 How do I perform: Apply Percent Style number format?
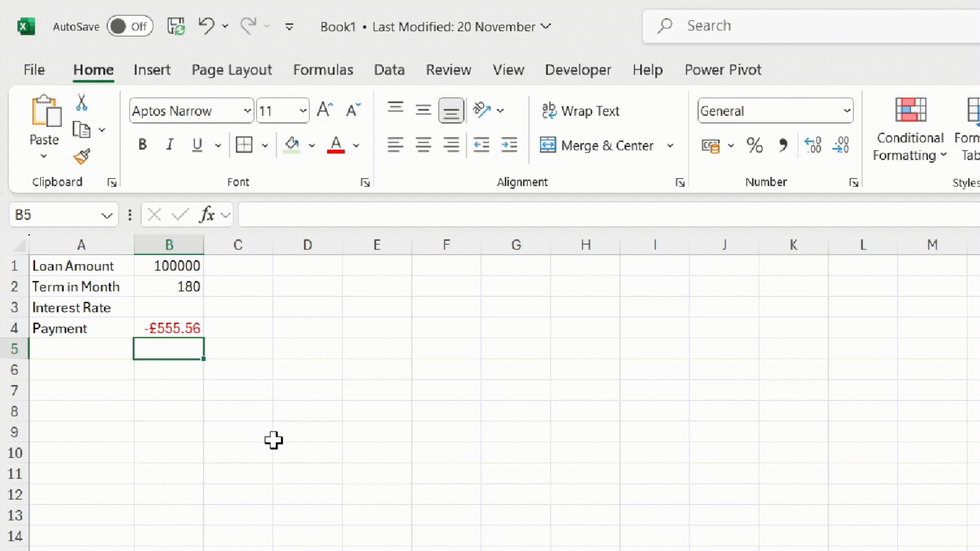coord(754,145)
